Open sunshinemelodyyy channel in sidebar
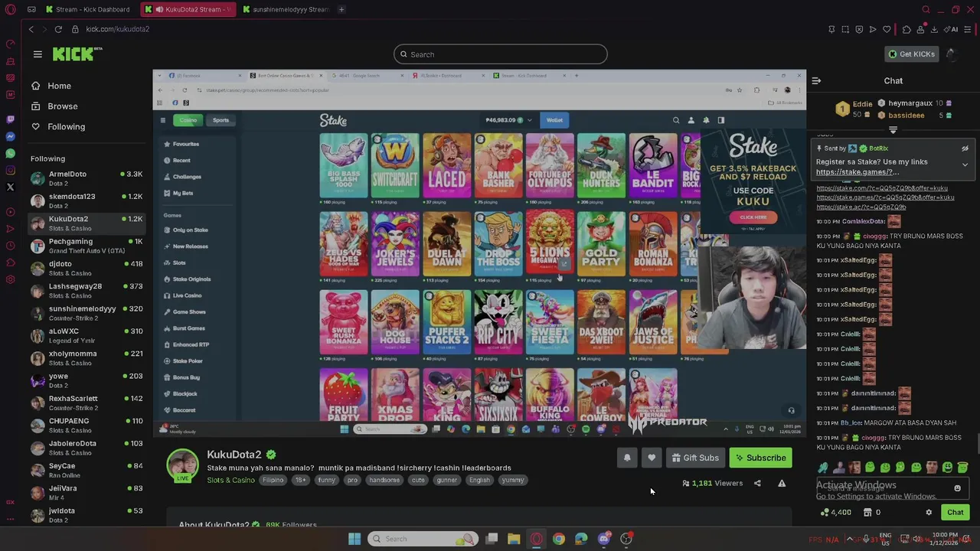 [x=86, y=313]
